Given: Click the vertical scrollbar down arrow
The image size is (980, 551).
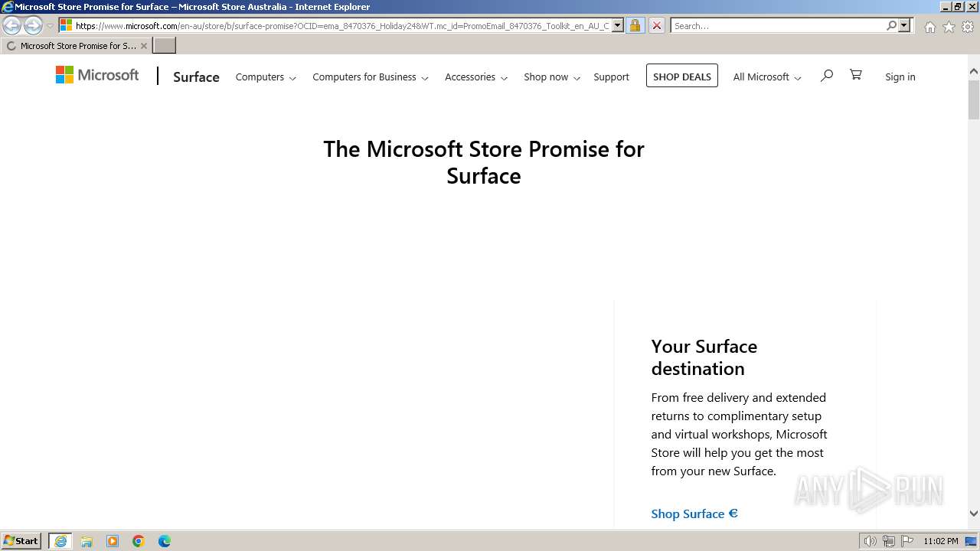Looking at the screenshot, I should point(974,514).
